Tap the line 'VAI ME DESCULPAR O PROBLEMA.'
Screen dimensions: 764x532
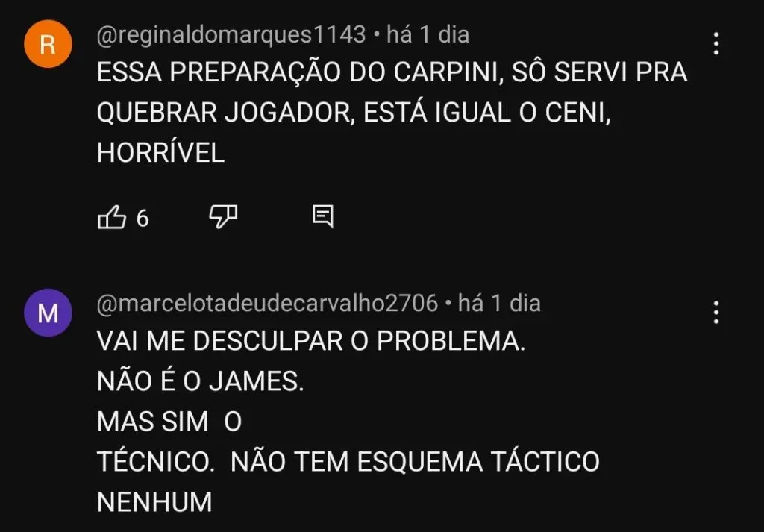[x=311, y=341]
